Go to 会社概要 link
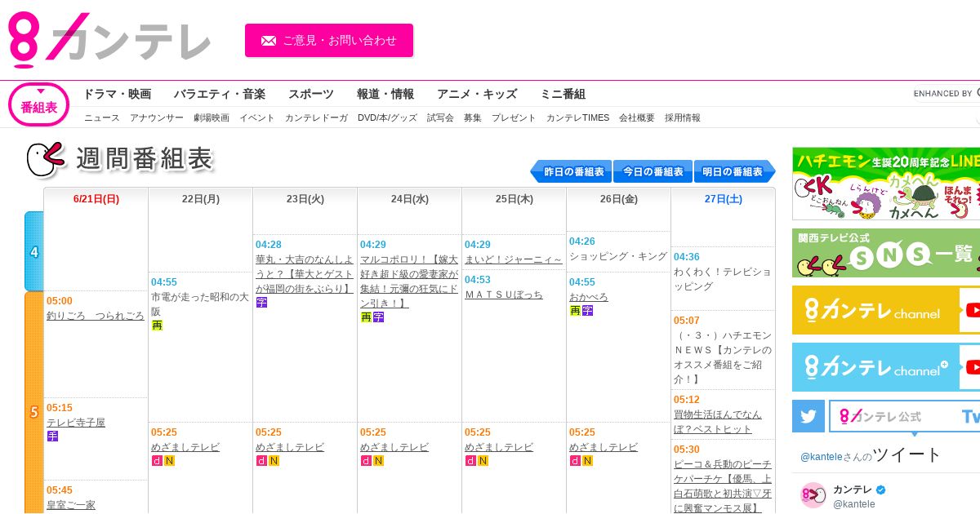This screenshot has height=514, width=980. (637, 117)
